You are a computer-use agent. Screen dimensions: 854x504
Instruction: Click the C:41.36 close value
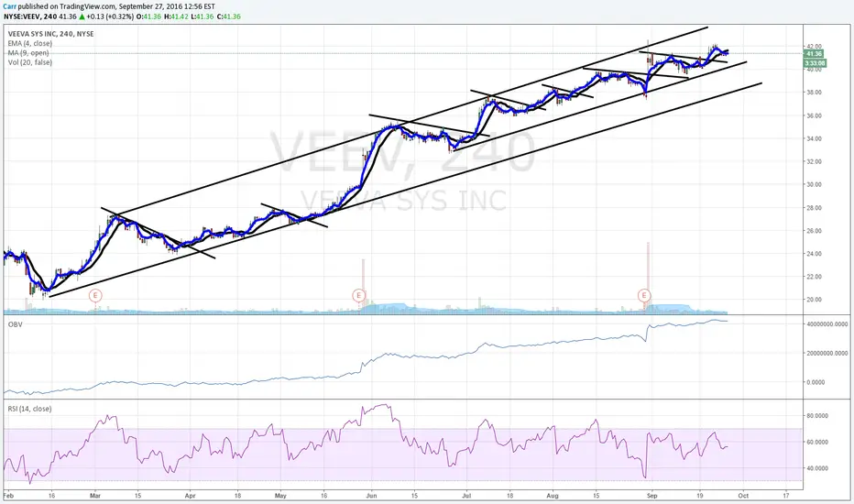click(229, 16)
